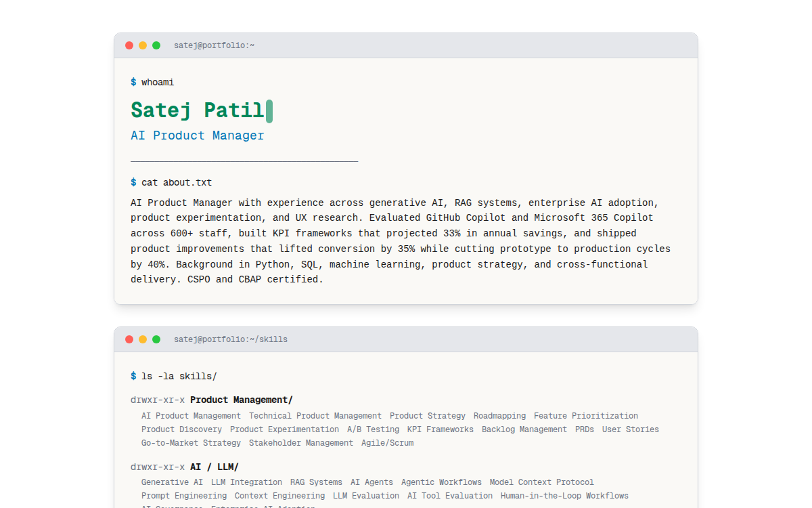The height and width of the screenshot is (508, 812).
Task: Select the "AI Product Management" skill tag
Action: (191, 416)
